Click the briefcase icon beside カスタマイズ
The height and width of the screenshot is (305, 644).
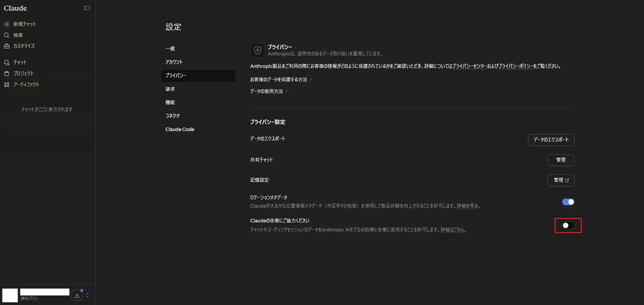pyautogui.click(x=6, y=46)
